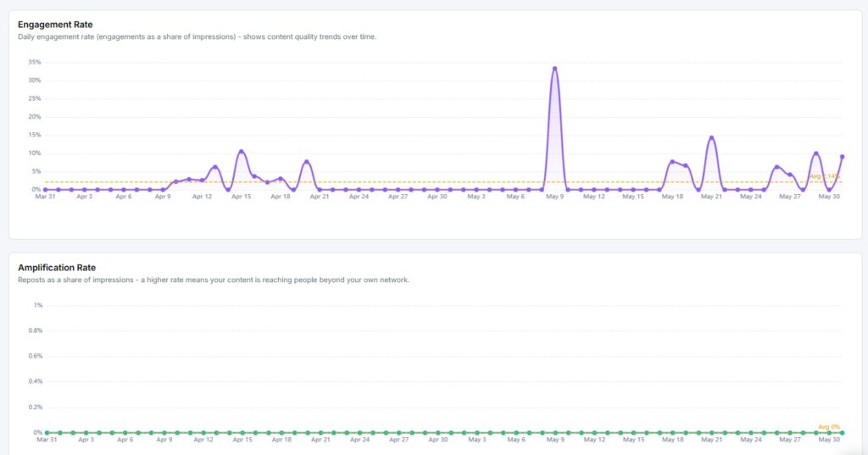Click the 15% y-axis label
The height and width of the screenshot is (455, 868).
pos(35,135)
